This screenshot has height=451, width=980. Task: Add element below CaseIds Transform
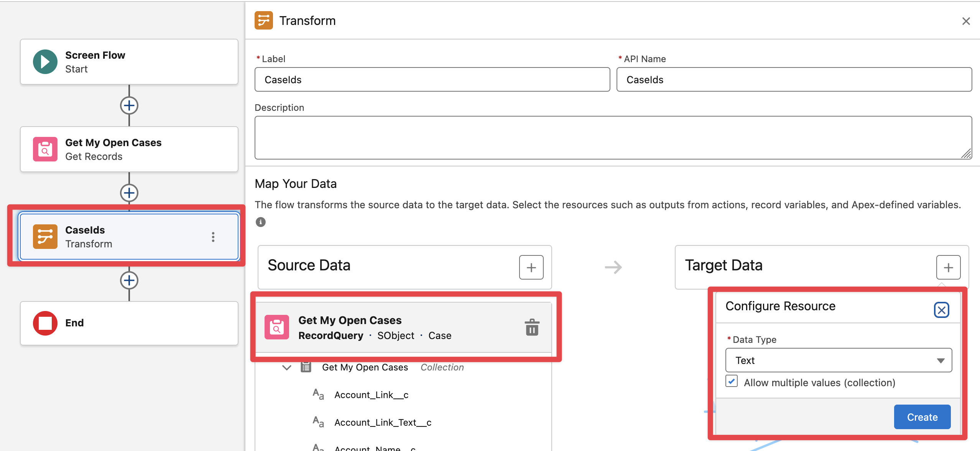click(129, 280)
